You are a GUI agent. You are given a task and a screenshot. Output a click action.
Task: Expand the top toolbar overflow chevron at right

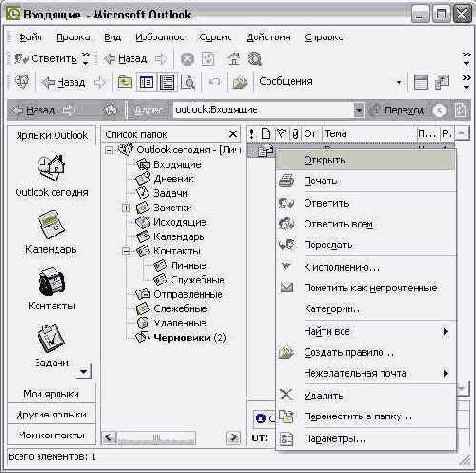pos(467,59)
